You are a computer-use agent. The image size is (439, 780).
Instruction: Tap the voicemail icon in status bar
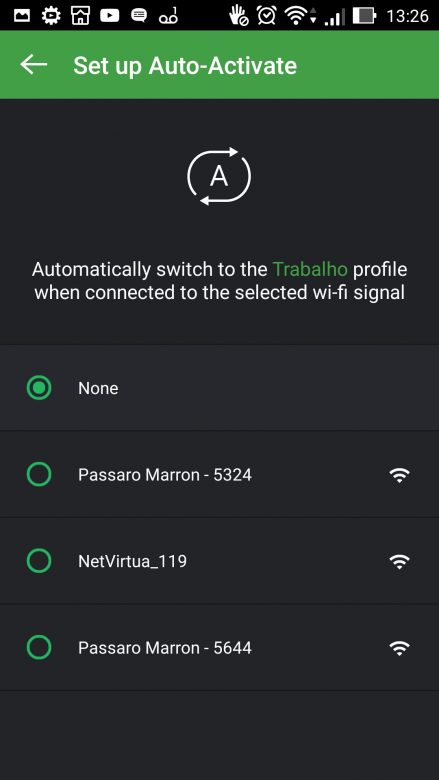[x=168, y=17]
